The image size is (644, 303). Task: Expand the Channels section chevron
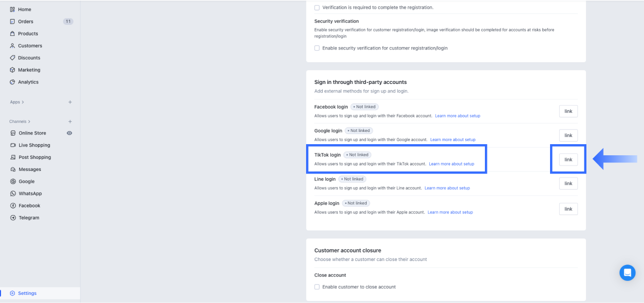pos(29,122)
